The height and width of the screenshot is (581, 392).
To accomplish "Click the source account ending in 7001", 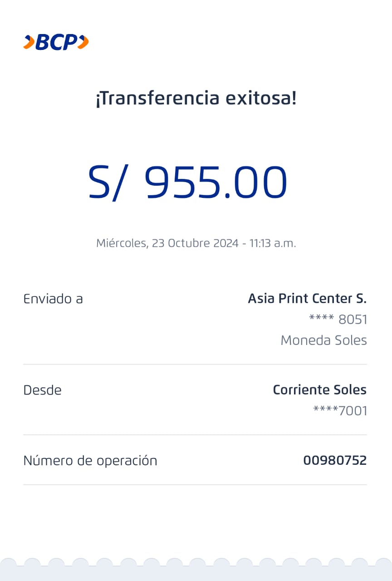I will click(x=340, y=411).
